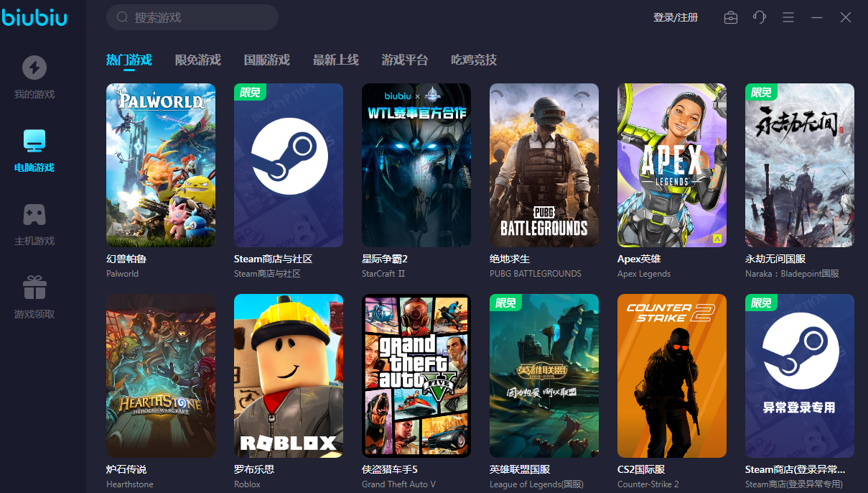Open Hearthstone game cover

point(161,376)
